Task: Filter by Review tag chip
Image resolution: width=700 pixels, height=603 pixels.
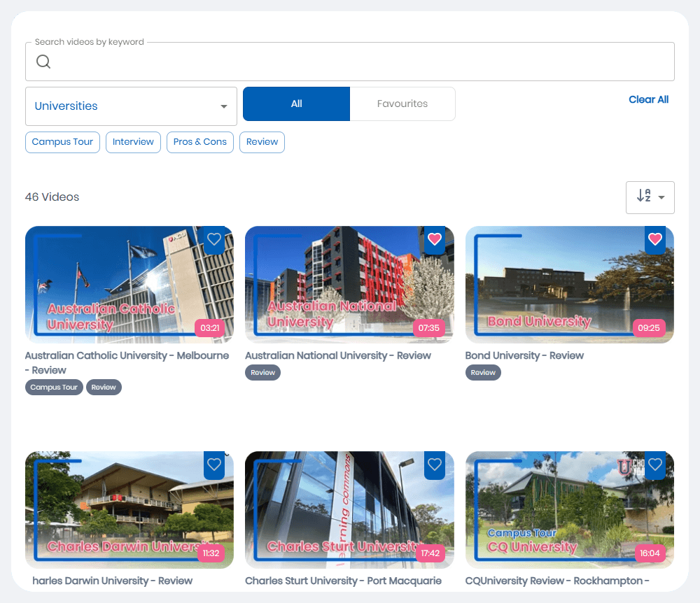Action: tap(262, 142)
